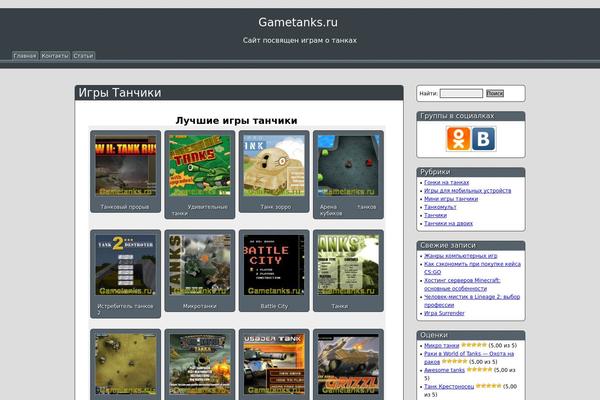Open the Главная menu item
This screenshot has height=400, width=600.
click(x=25, y=56)
